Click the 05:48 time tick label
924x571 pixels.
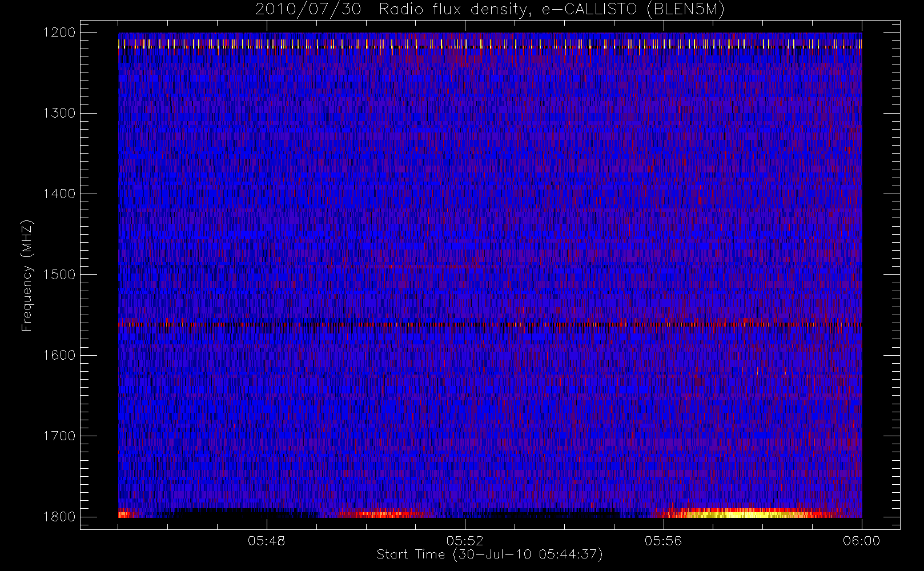(x=267, y=541)
